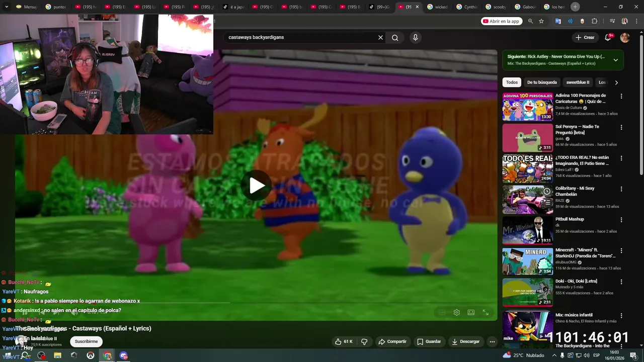The width and height of the screenshot is (644, 362).
Task: Close the active YouTube tab
Action: (417, 7)
